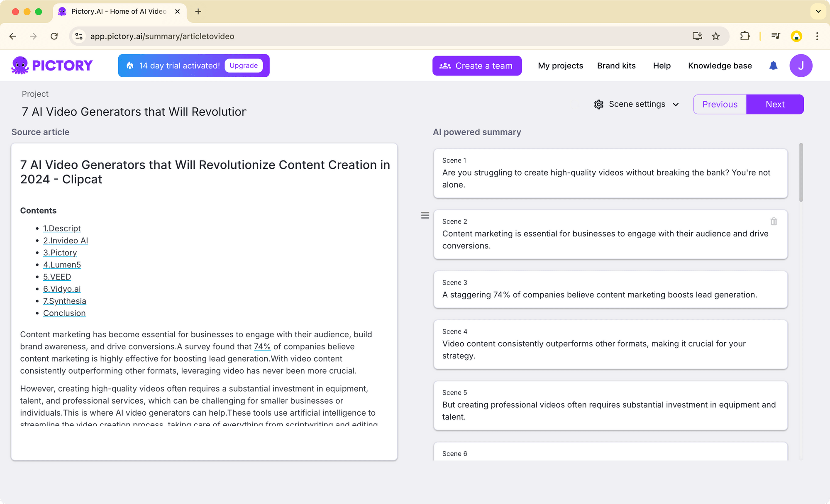Open My projects
Image resolution: width=830 pixels, height=504 pixels.
click(560, 66)
